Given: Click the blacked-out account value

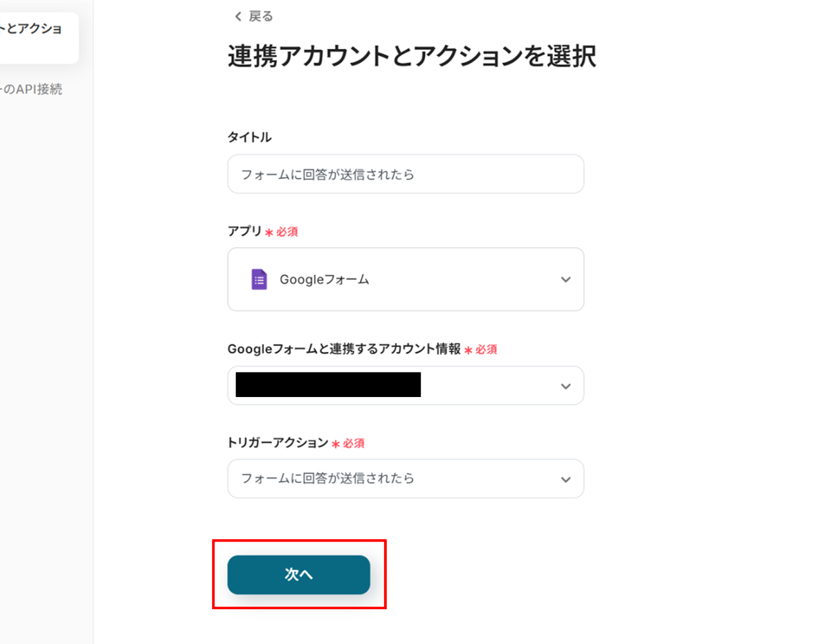Looking at the screenshot, I should (328, 385).
